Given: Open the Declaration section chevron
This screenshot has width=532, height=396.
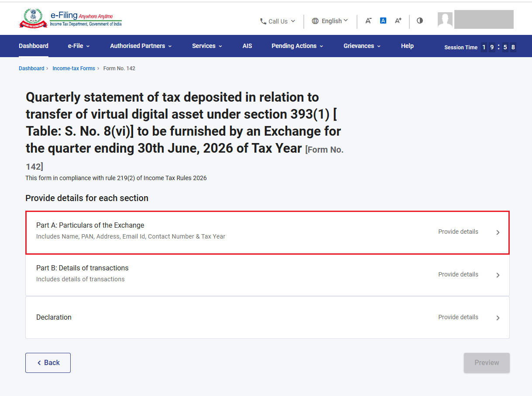Looking at the screenshot, I should pos(498,318).
